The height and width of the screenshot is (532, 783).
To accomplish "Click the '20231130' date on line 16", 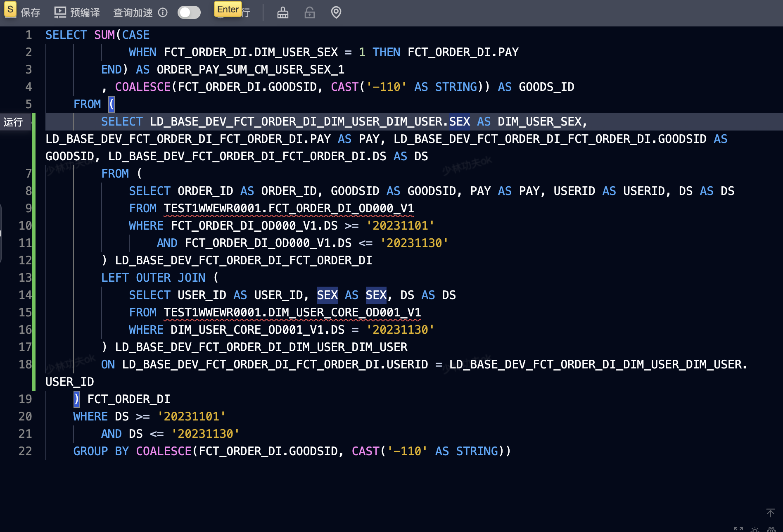I will point(400,330).
